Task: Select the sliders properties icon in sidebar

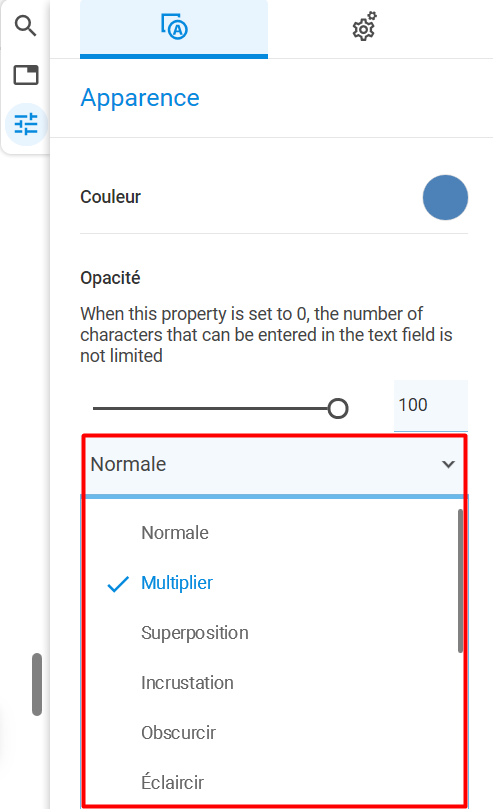Action: pos(26,124)
